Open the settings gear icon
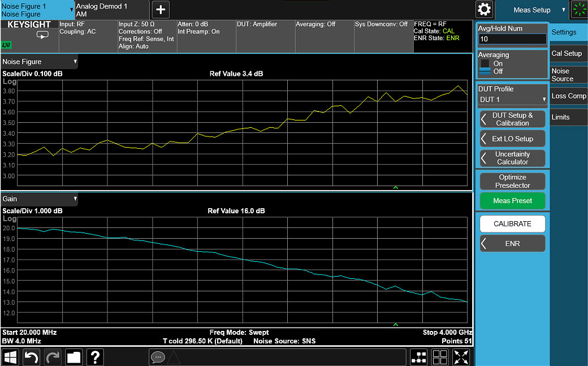 485,10
